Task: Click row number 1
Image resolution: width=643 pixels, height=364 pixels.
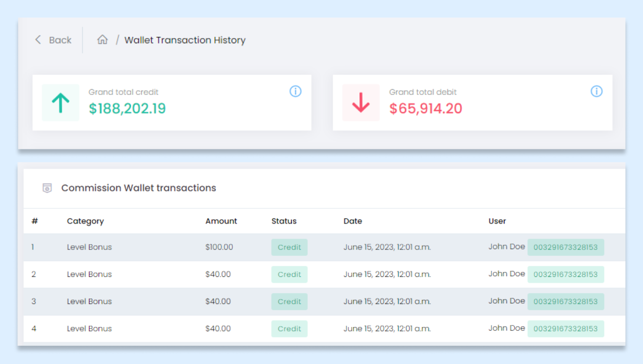Action: 33,247
